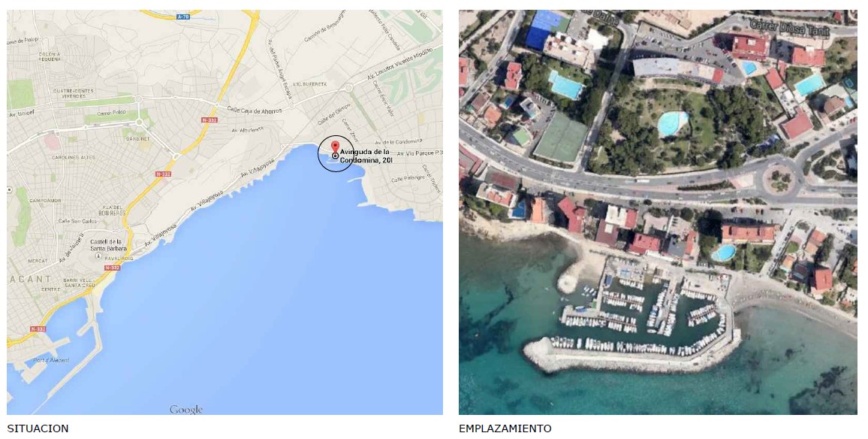Click the red location pin marker

pos(335,147)
